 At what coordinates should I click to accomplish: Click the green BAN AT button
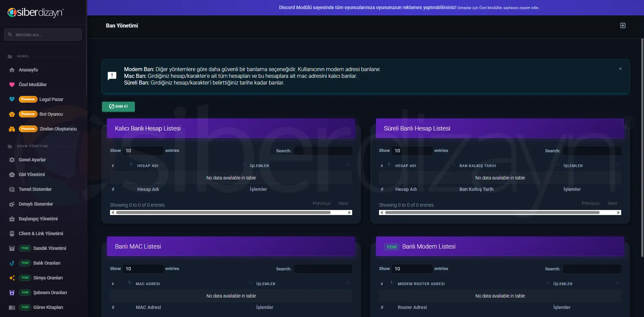[118, 106]
